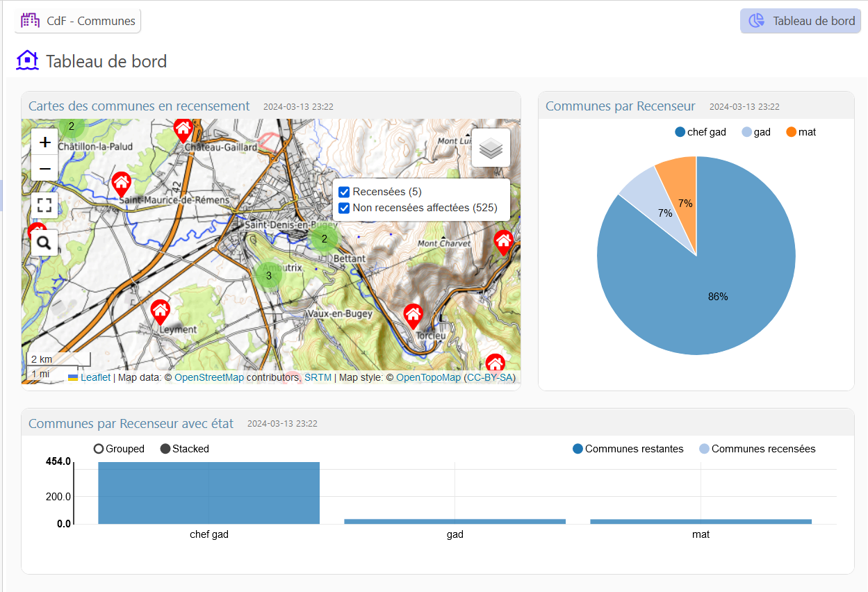Click the house marker near Leyment
868x592 pixels.
[161, 311]
